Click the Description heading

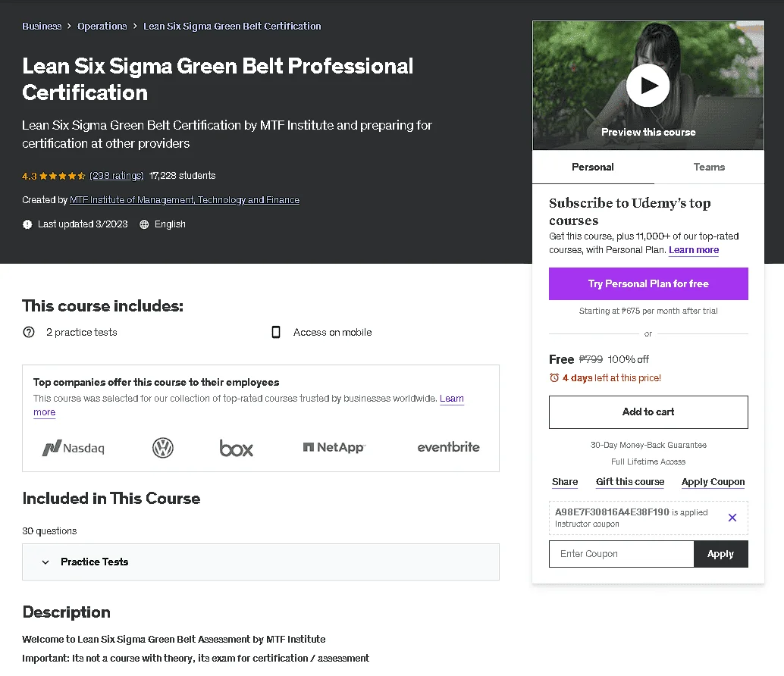coord(67,612)
